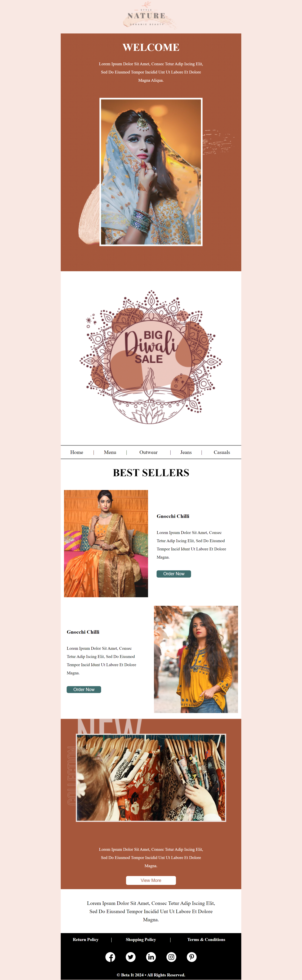This screenshot has height=980, width=302.
Task: Click Order Now beside the orange saree
Action: click(x=174, y=574)
